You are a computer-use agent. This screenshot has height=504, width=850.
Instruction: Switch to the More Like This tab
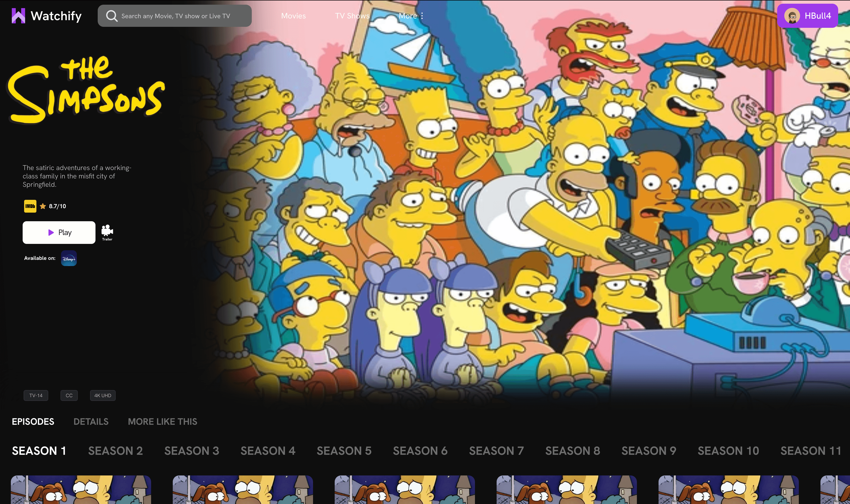click(162, 422)
